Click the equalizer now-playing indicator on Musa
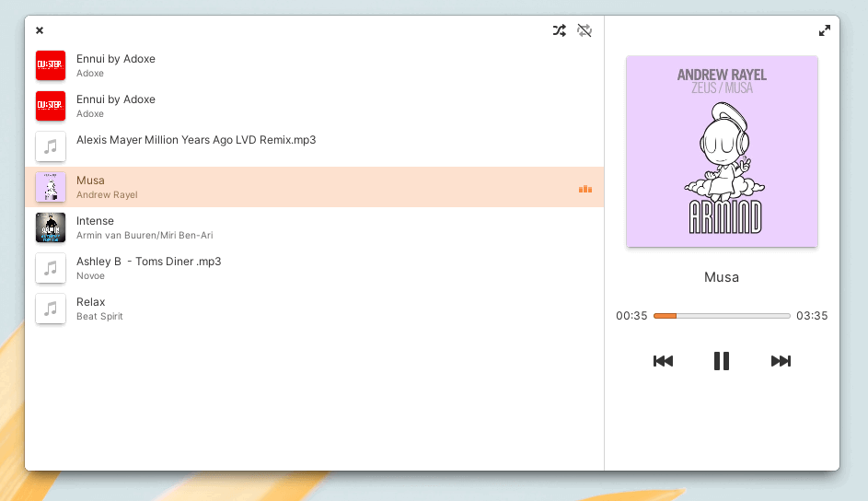This screenshot has height=501, width=868. tap(585, 189)
